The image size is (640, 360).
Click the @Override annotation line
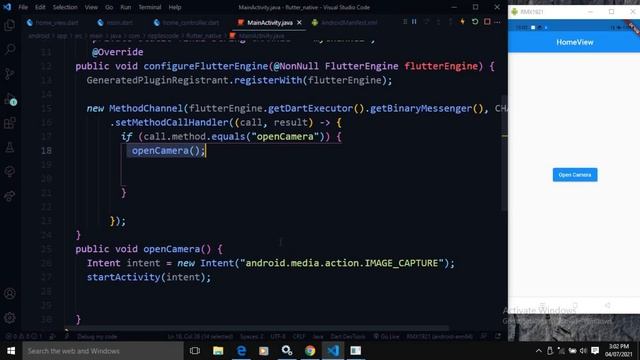(x=117, y=52)
